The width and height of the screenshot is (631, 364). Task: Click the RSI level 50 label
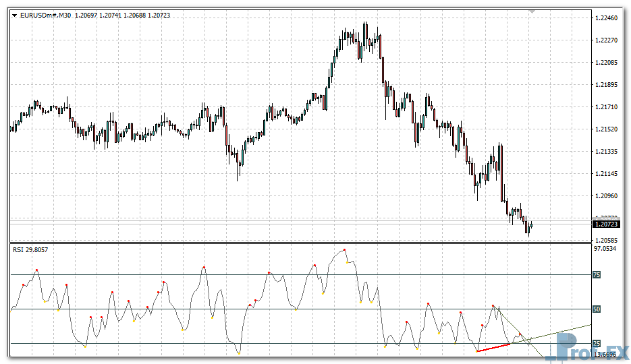(596, 309)
